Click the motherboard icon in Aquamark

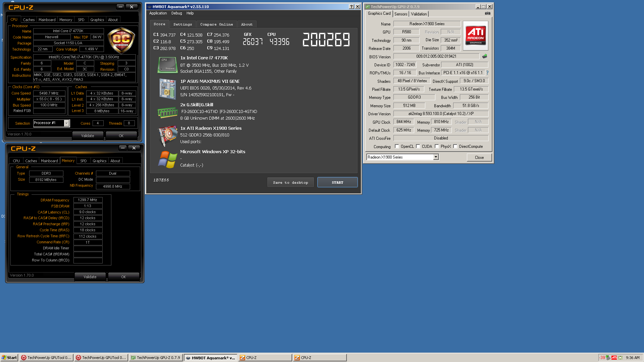click(167, 89)
